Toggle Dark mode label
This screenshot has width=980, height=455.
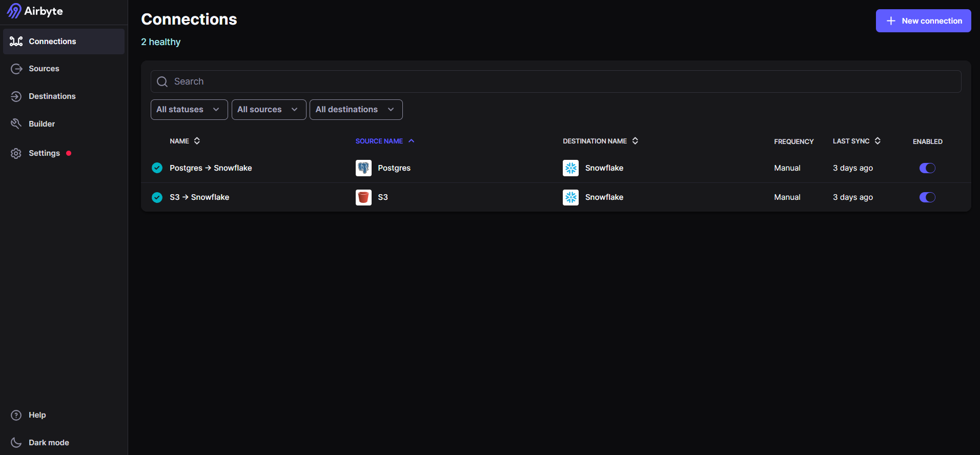click(x=49, y=443)
